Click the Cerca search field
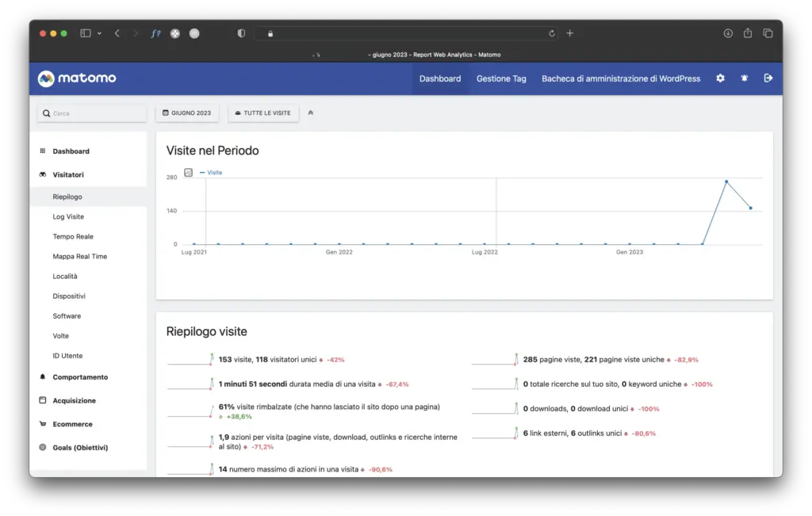This screenshot has width=812, height=516. pyautogui.click(x=92, y=113)
